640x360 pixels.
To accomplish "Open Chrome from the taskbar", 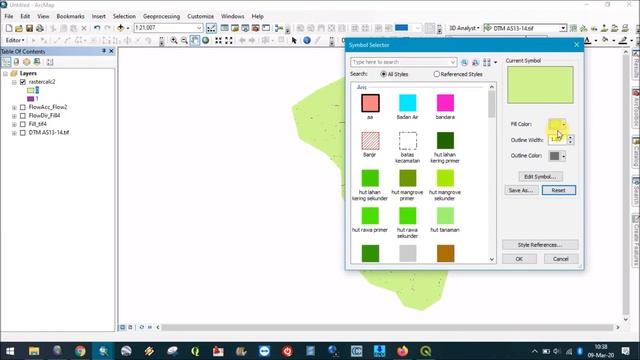I will (x=80, y=351).
